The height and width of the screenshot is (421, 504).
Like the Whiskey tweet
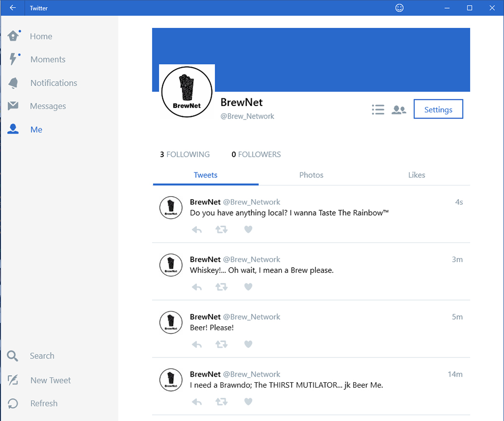(x=248, y=287)
